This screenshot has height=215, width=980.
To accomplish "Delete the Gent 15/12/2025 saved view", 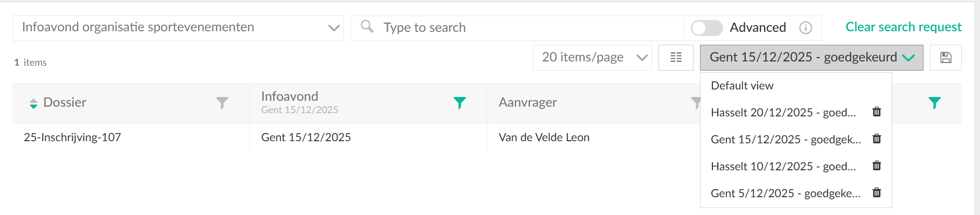I will click(877, 139).
